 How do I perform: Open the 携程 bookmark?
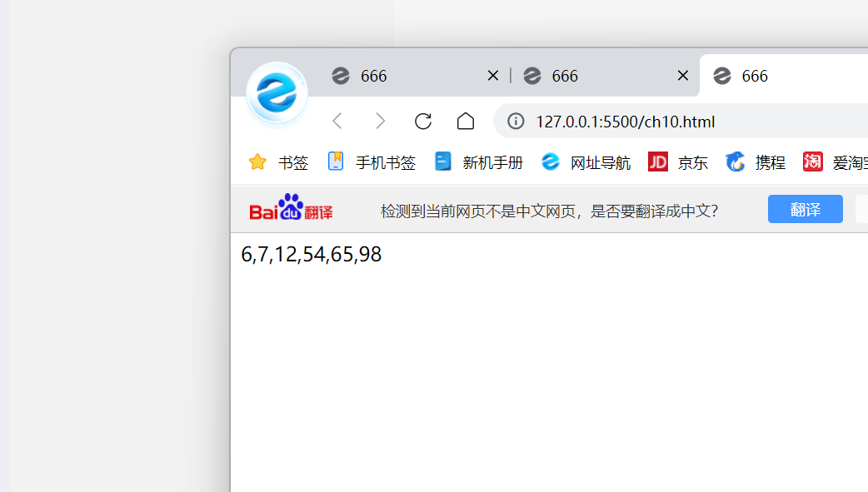tap(755, 162)
